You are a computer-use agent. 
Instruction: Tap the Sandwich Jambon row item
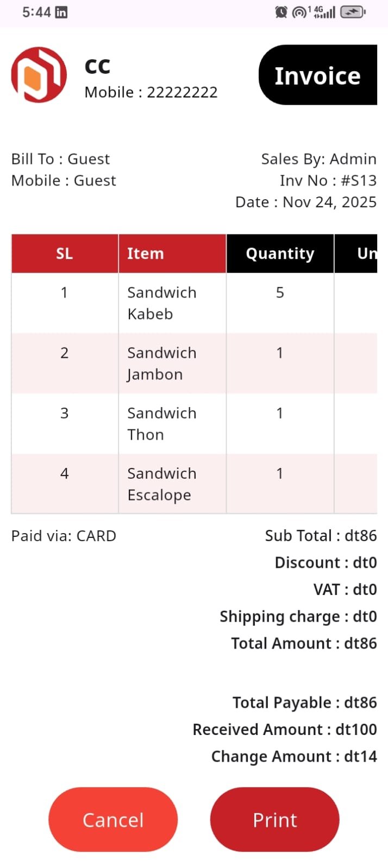click(161, 363)
